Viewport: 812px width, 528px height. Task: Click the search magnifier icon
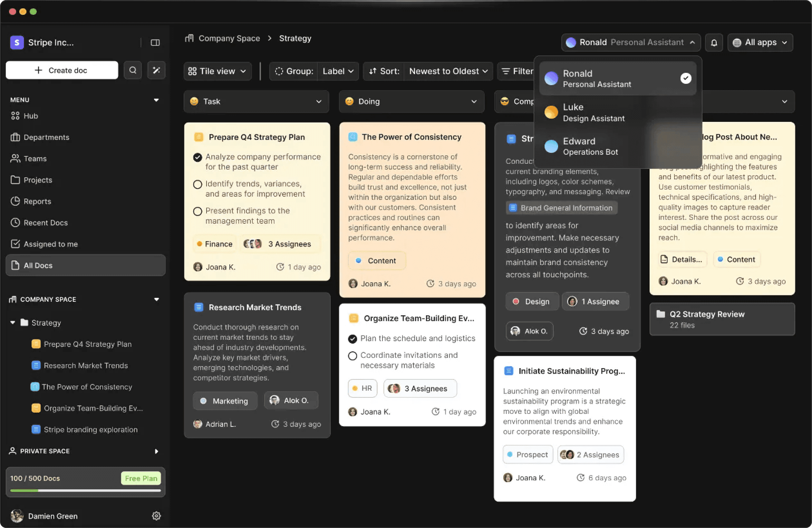(133, 70)
